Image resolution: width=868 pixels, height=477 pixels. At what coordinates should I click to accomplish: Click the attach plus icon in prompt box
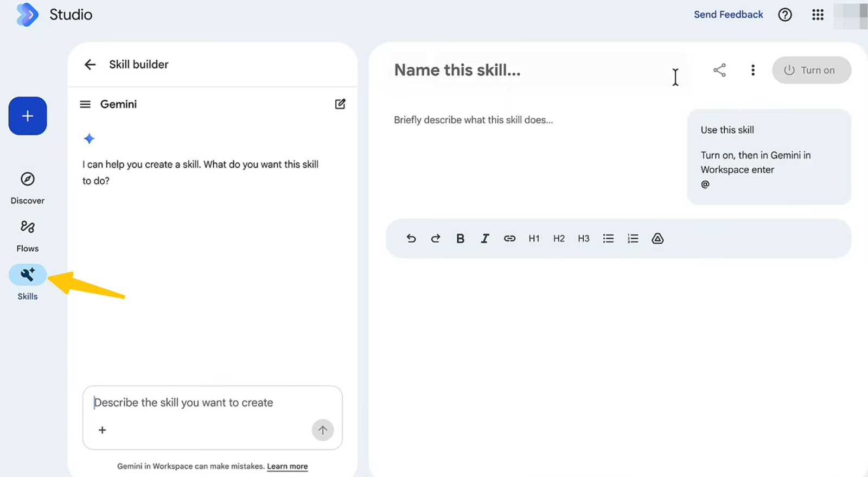(102, 430)
